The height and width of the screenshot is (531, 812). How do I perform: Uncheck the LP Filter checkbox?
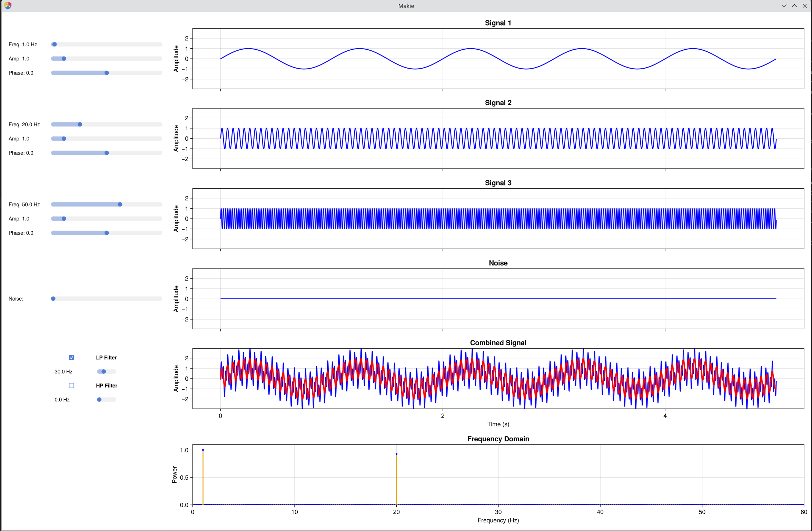coord(71,358)
